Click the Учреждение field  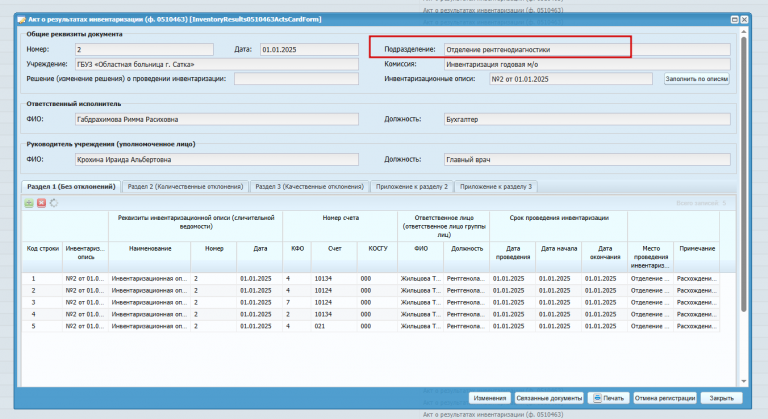[x=217, y=64]
